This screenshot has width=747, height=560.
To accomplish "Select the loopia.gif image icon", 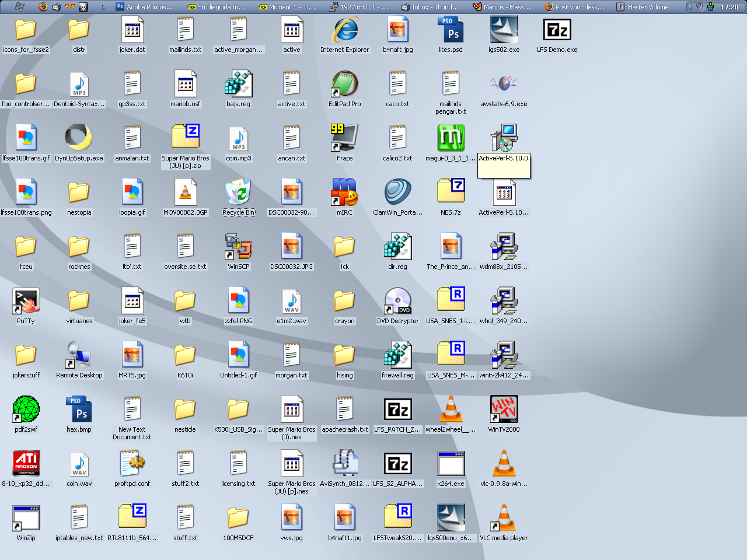I will tap(132, 192).
